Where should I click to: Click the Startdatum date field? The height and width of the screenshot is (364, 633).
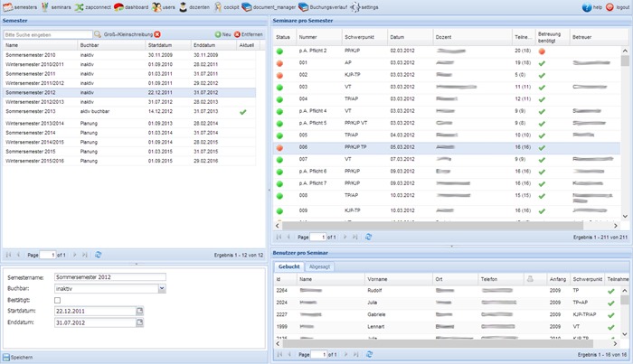(95, 311)
